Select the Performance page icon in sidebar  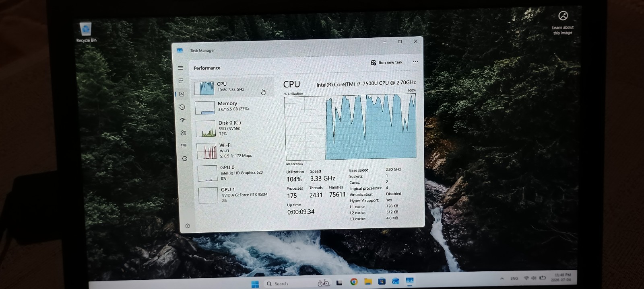coord(182,94)
